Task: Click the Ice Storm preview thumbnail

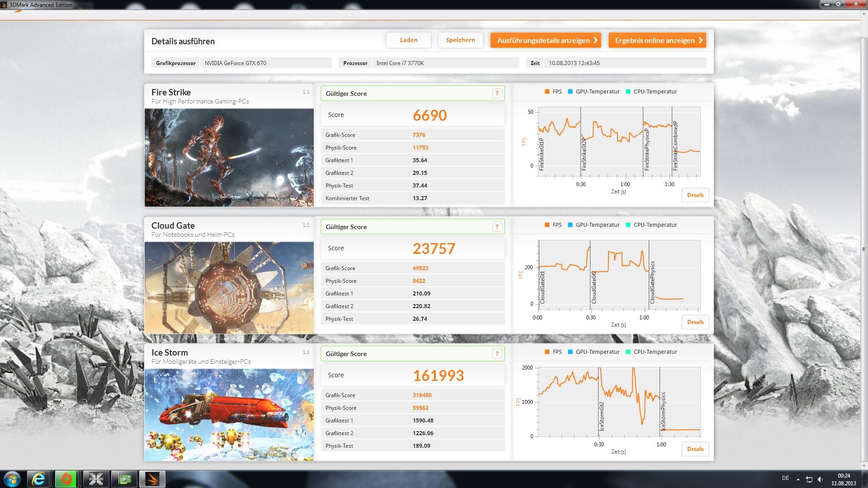Action: tap(229, 415)
